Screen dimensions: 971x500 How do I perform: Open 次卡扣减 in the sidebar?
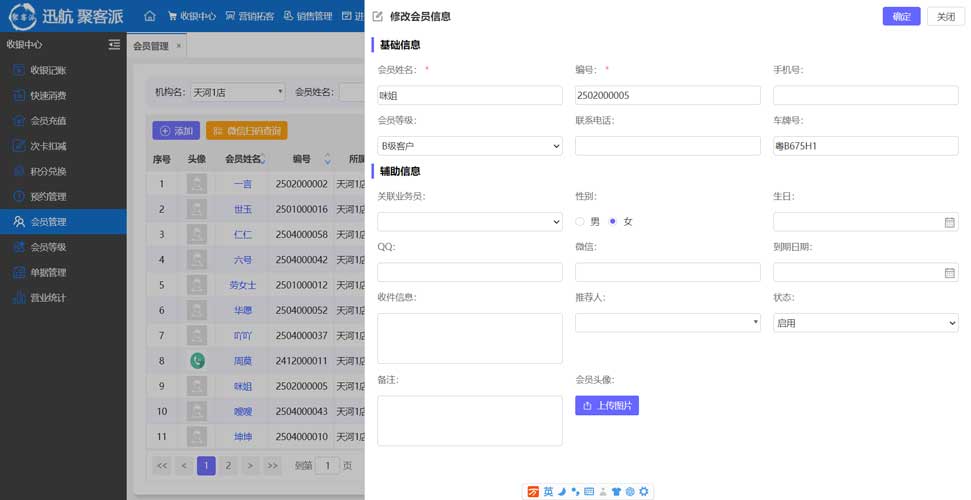coord(63,146)
